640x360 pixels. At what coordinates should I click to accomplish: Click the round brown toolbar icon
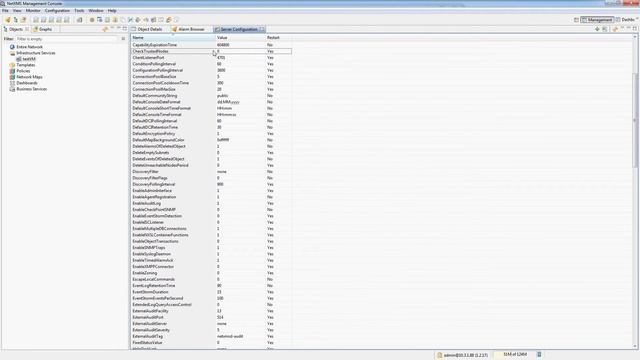(92, 20)
